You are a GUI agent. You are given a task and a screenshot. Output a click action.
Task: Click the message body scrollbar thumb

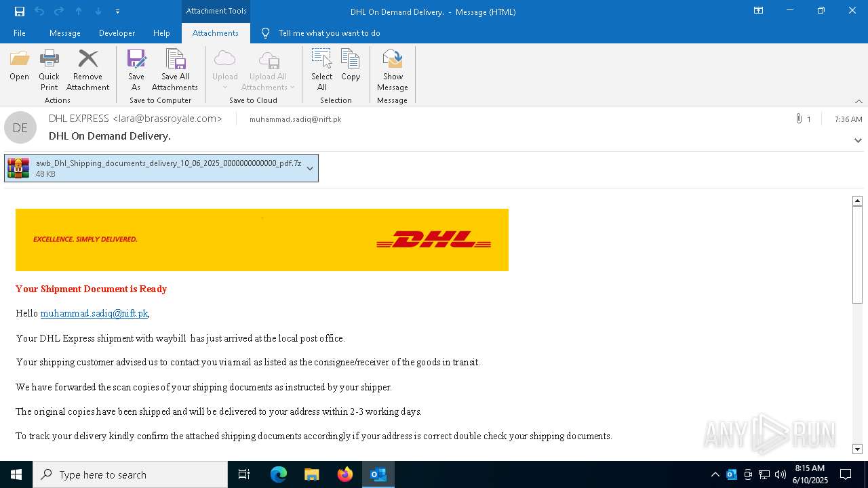click(857, 255)
